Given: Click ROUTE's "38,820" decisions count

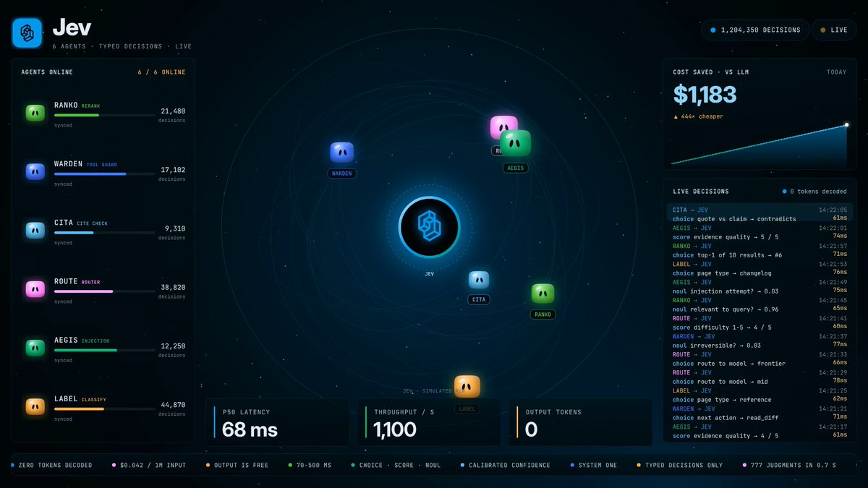Looking at the screenshot, I should [x=173, y=287].
